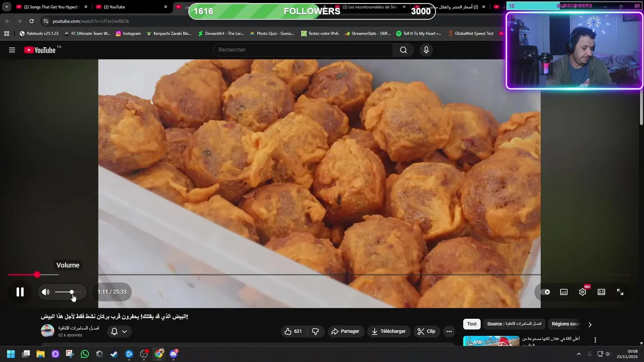Close the Songs That Get You Hyped tab
644x362 pixels.
coord(86,7)
